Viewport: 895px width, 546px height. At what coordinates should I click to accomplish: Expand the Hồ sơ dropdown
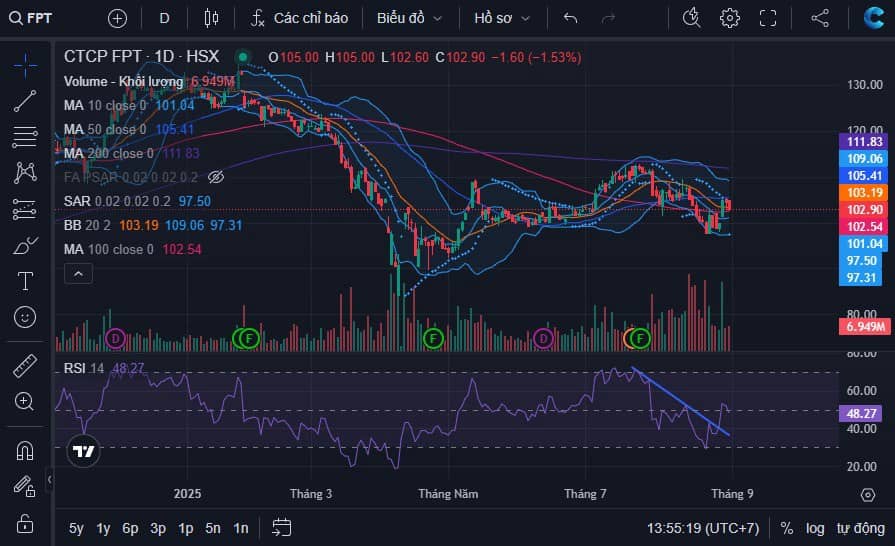coord(502,18)
